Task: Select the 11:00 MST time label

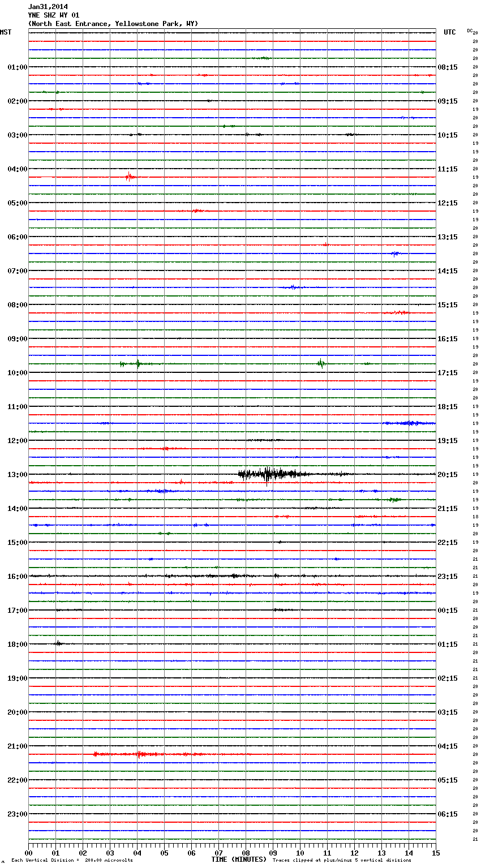Action: (17, 407)
